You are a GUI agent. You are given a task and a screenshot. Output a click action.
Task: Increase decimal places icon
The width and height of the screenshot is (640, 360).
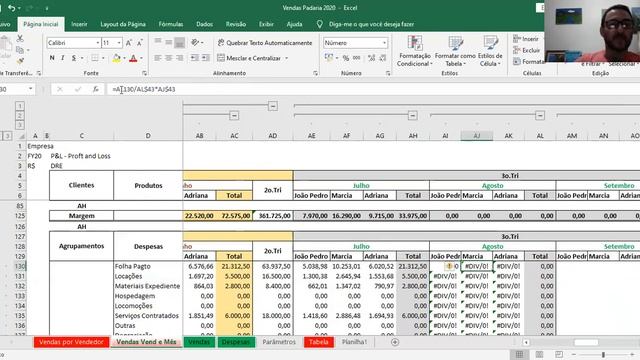[x=371, y=58]
